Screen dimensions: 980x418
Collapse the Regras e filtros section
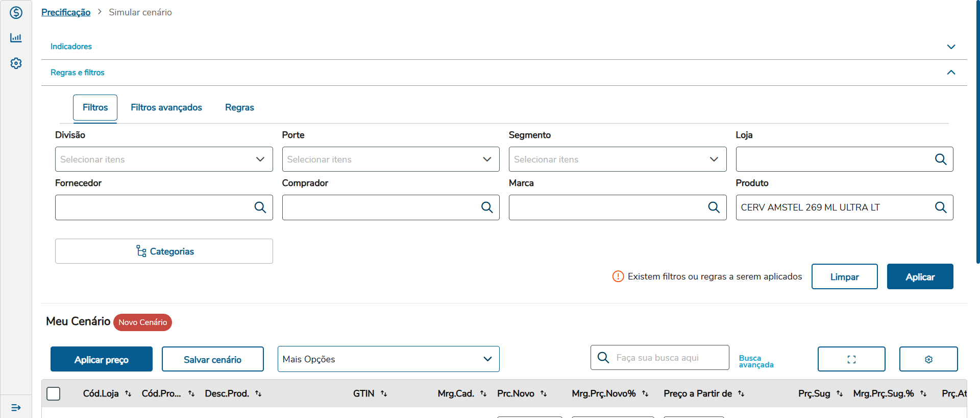tap(950, 73)
